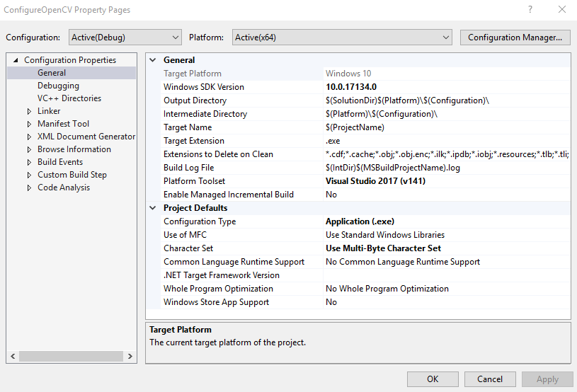Expand the Build Events node arrow
This screenshot has width=577, height=392.
click(29, 162)
